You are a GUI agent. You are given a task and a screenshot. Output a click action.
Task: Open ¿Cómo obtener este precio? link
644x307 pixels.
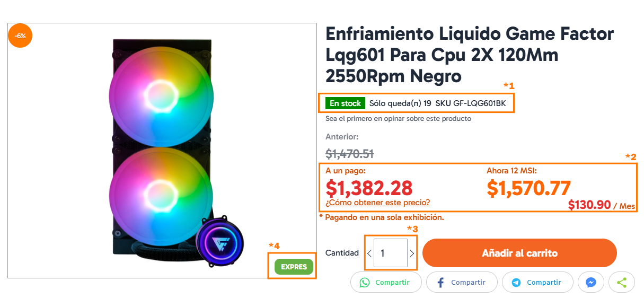(x=378, y=203)
